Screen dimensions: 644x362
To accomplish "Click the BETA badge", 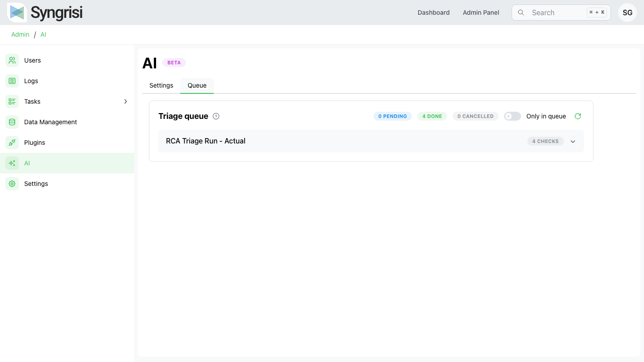I will click(174, 63).
